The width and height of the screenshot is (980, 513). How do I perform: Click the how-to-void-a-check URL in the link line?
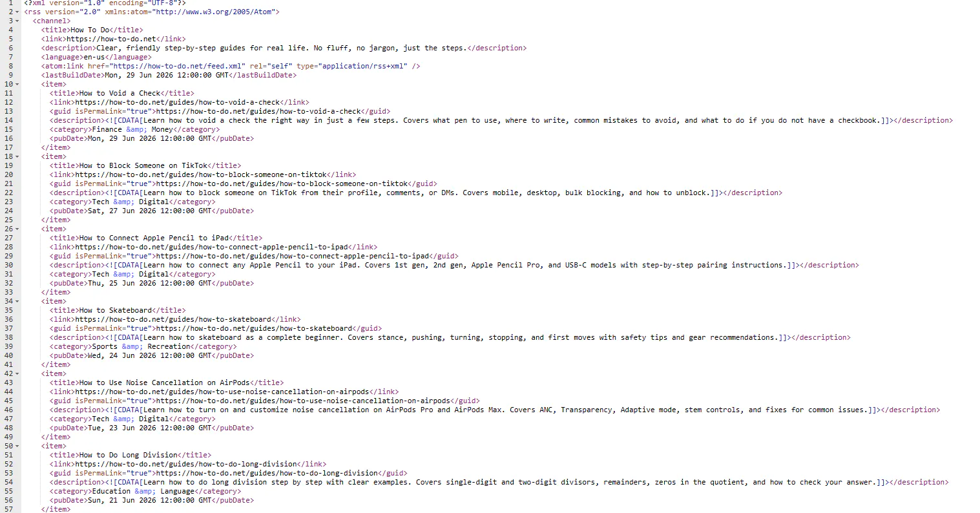[x=178, y=102]
